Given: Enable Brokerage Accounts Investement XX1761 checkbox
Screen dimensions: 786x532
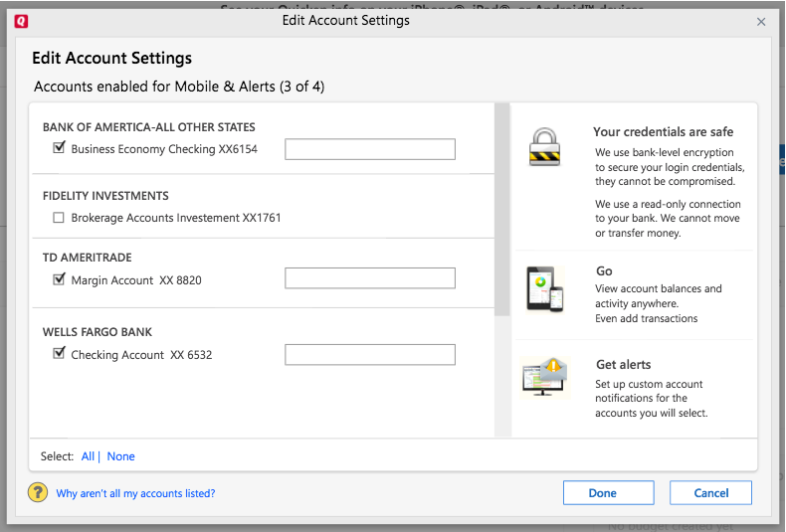Looking at the screenshot, I should [59, 218].
